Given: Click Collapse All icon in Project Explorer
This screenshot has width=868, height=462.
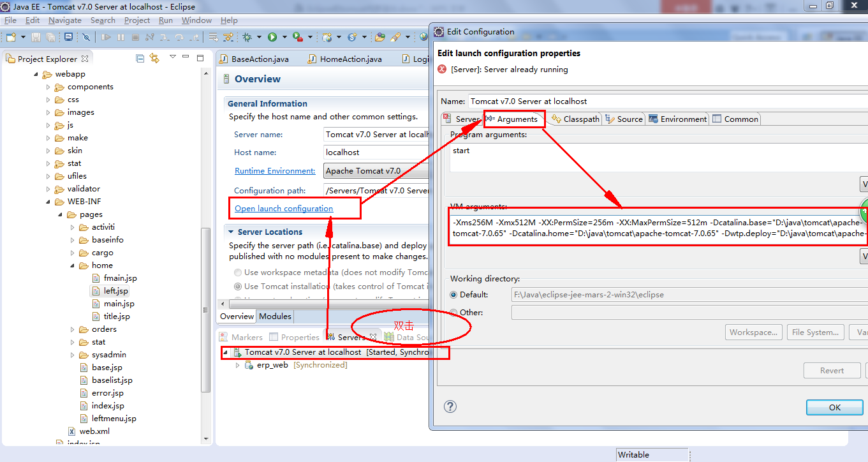Looking at the screenshot, I should point(140,58).
